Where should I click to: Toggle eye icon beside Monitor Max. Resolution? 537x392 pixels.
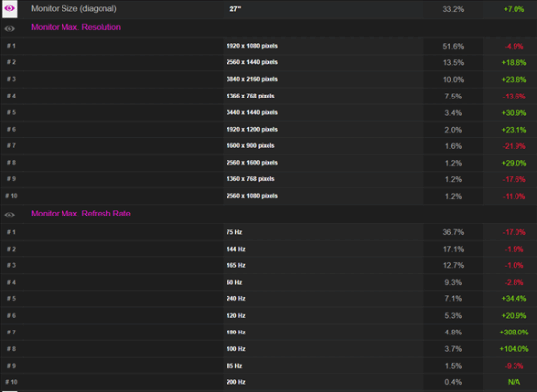coord(9,28)
